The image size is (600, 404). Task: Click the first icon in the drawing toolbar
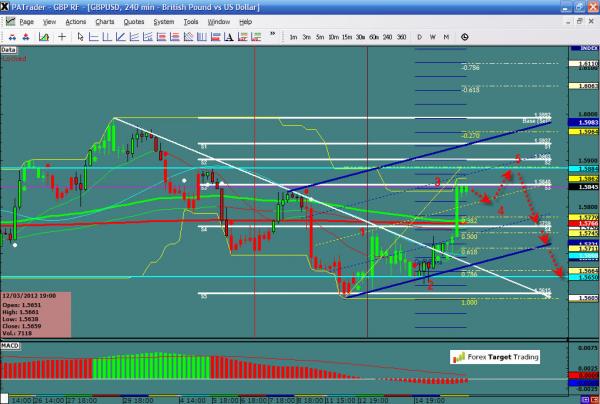[10, 37]
